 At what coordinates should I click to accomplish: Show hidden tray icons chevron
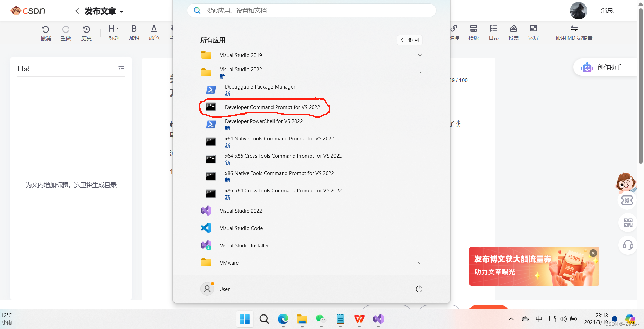[511, 319]
